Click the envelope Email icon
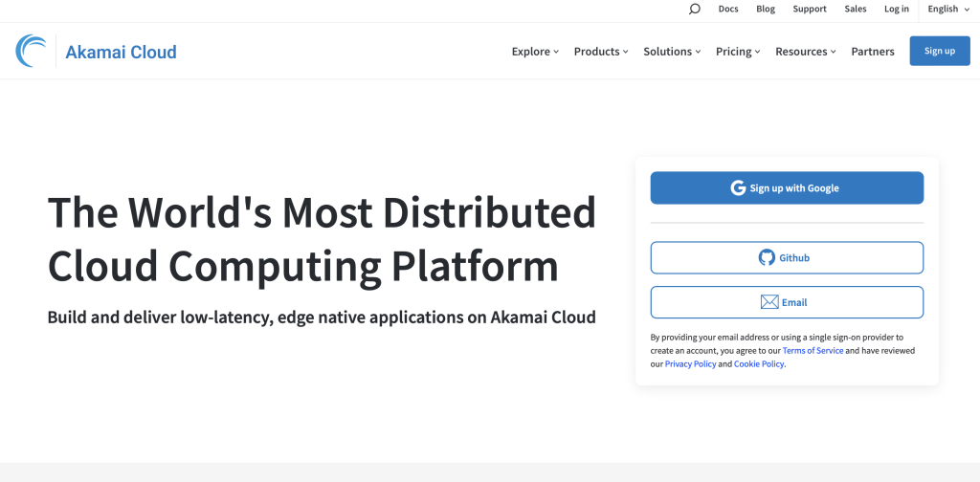980x482 pixels. click(769, 302)
